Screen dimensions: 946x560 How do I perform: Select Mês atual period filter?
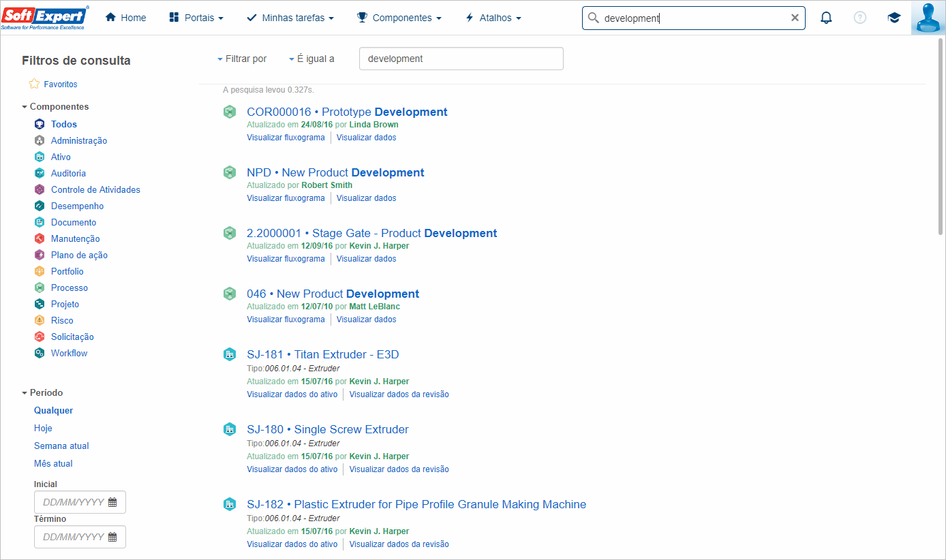pos(53,463)
